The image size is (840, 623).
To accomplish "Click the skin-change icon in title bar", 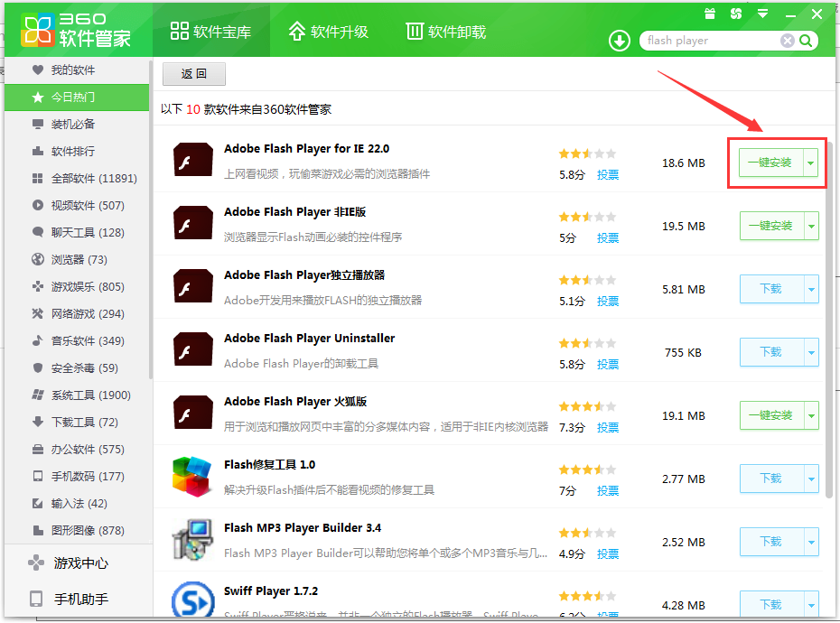I will coord(736,14).
